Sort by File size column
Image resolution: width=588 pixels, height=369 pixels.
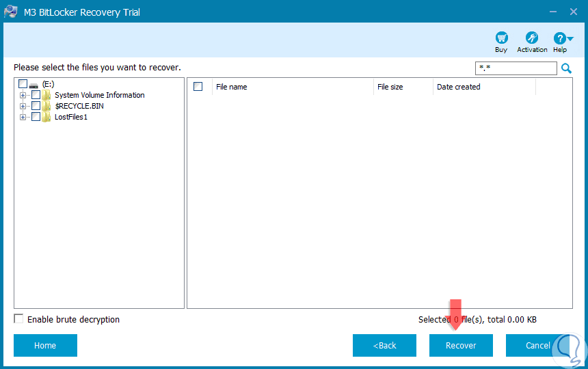[x=403, y=87]
